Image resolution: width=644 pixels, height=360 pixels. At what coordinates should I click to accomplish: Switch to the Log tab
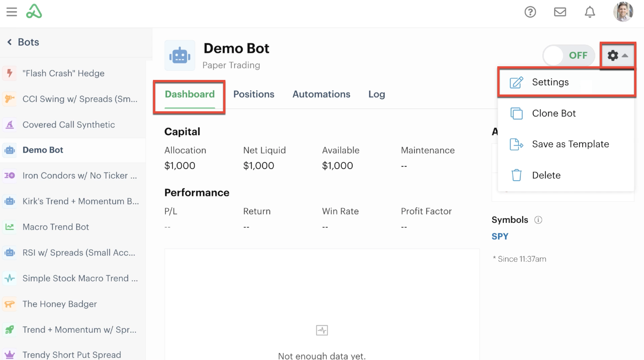coord(377,94)
